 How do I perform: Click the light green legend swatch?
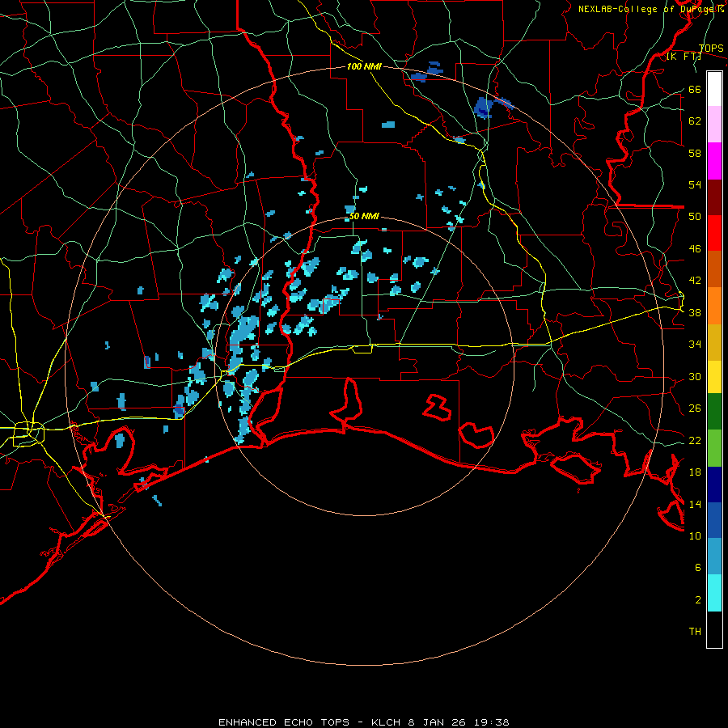(714, 448)
